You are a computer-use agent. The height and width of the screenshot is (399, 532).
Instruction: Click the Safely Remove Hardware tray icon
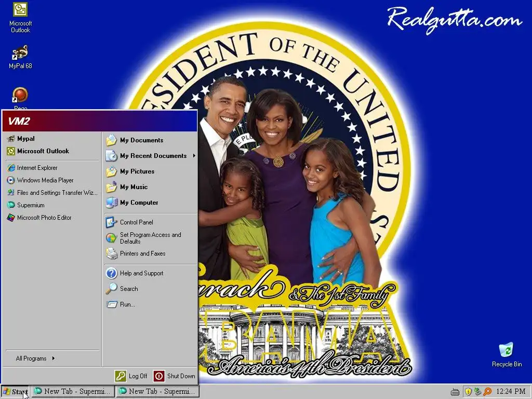tap(478, 392)
